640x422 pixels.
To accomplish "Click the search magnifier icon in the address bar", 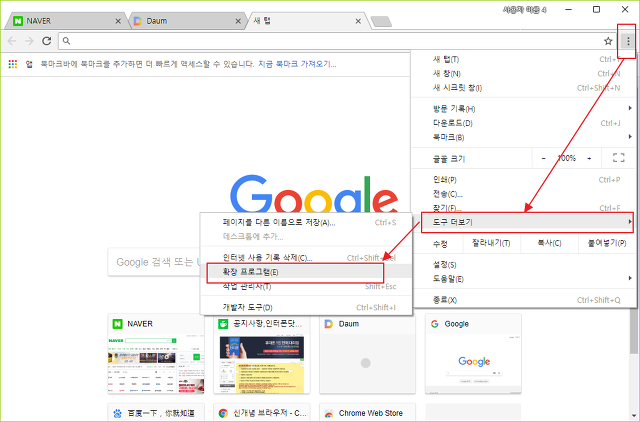I will point(67,41).
